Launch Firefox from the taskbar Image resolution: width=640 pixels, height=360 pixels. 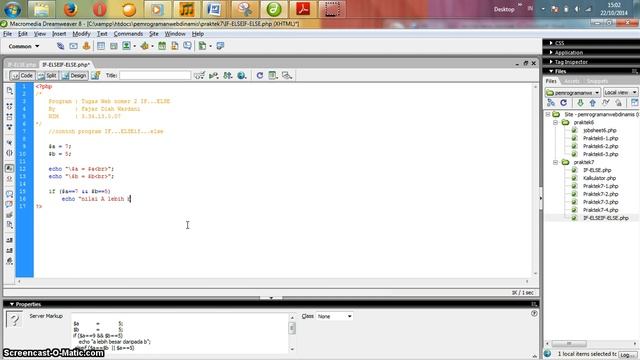(71, 9)
